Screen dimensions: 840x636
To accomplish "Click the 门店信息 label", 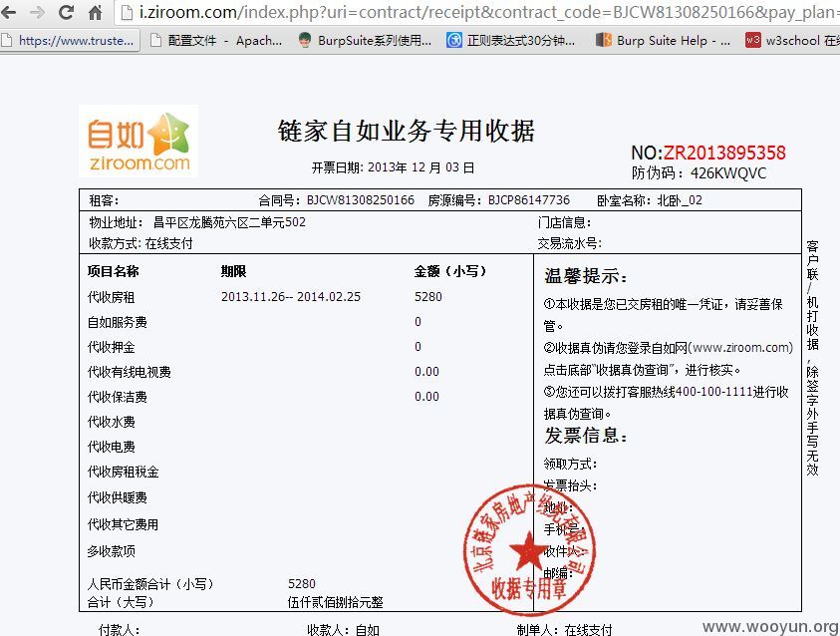I will pyautogui.click(x=564, y=222).
